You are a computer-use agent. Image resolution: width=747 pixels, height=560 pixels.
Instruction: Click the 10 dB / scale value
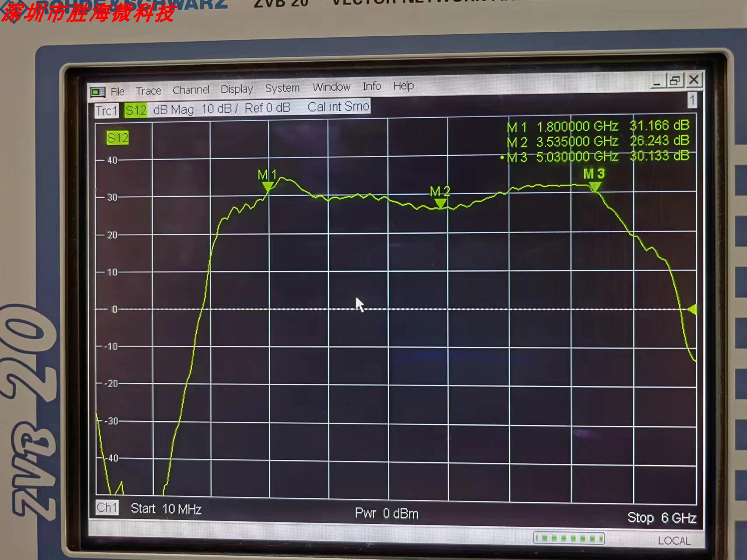[x=219, y=108]
